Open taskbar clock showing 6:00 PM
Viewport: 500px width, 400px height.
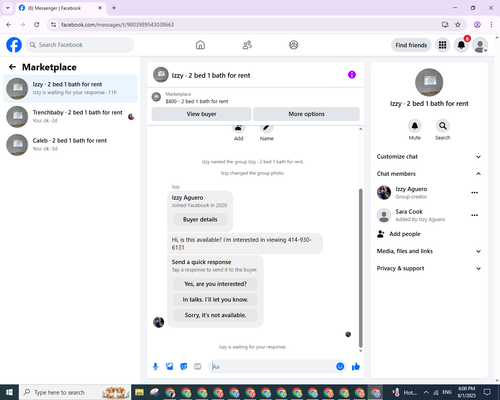click(467, 392)
